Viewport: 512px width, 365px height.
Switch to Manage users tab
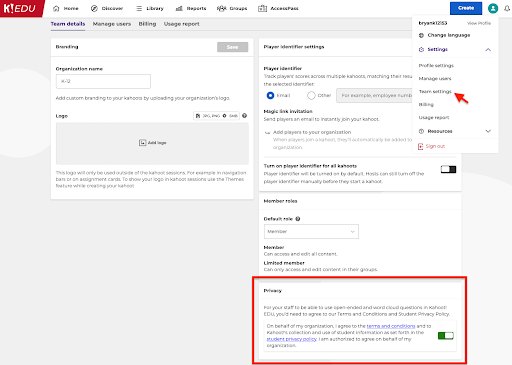[112, 24]
